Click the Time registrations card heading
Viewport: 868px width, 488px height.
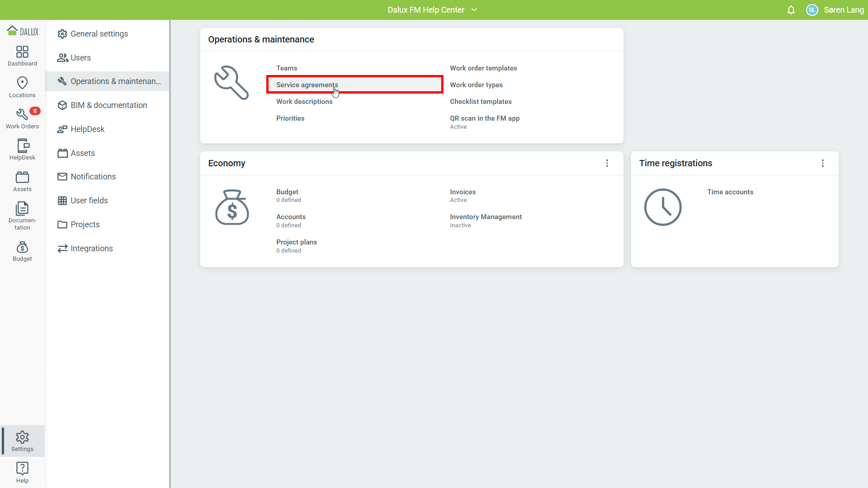click(x=675, y=163)
